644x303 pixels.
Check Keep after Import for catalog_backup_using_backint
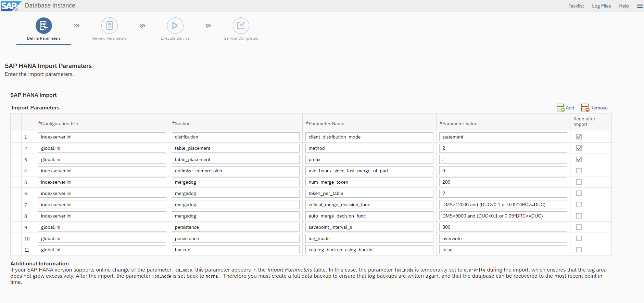(579, 250)
